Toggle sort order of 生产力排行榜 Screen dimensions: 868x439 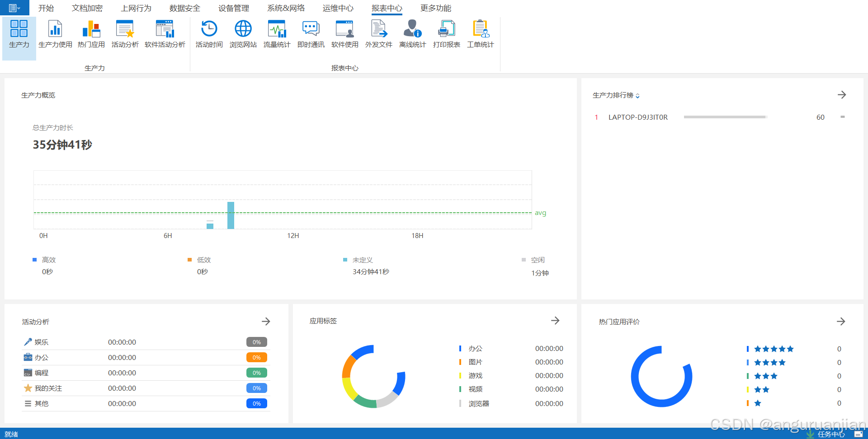point(637,96)
